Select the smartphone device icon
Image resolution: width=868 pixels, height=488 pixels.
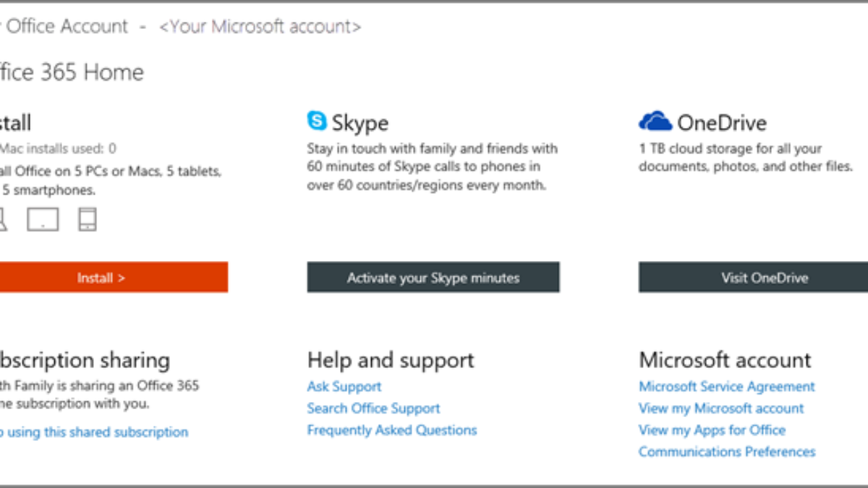(88, 219)
